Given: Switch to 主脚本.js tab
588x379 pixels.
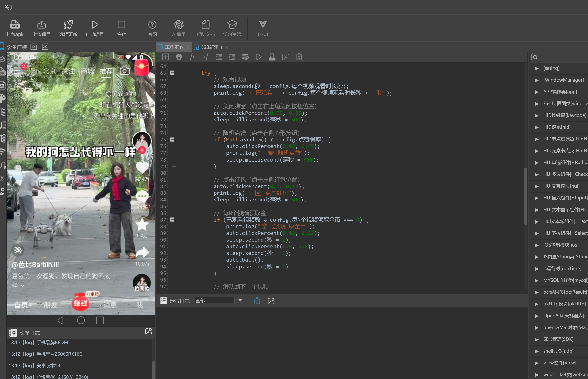Looking at the screenshot, I should tap(174, 47).
